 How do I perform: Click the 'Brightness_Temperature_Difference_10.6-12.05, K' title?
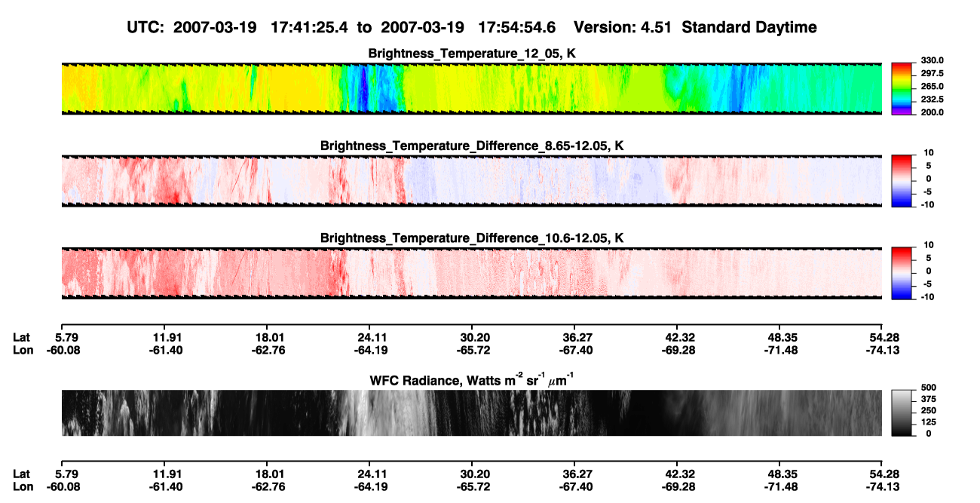[472, 238]
